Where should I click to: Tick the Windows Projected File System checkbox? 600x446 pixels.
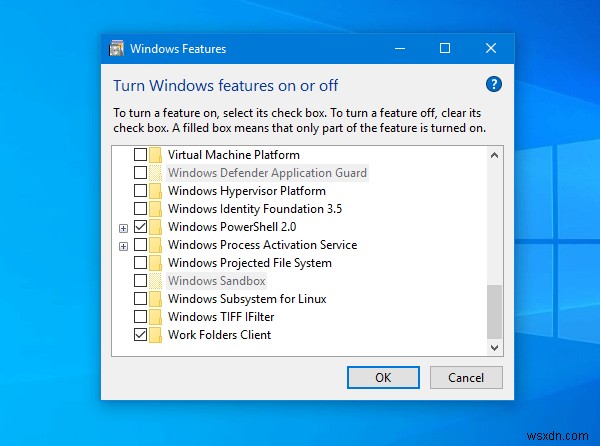tap(140, 263)
